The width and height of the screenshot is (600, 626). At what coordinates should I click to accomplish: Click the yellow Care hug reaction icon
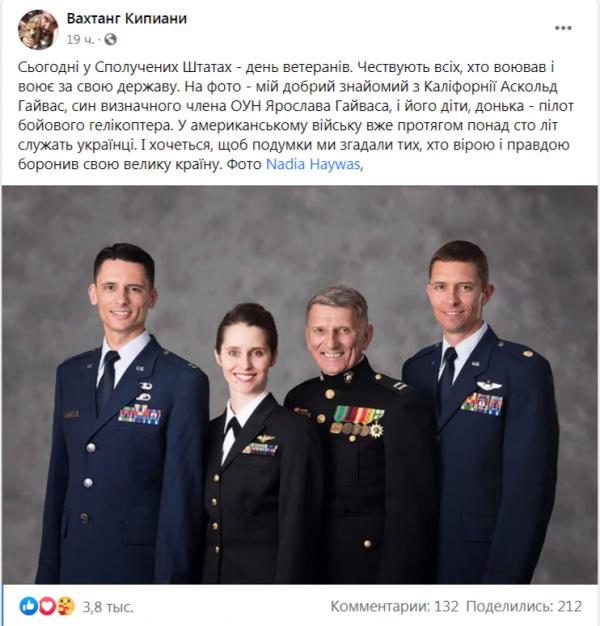point(65,606)
